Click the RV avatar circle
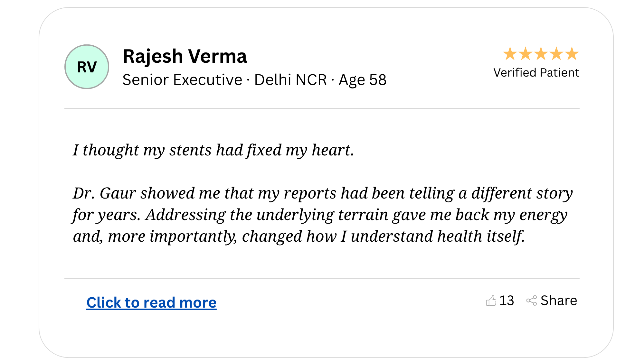Image resolution: width=644 pixels, height=362 pixels. click(x=87, y=67)
